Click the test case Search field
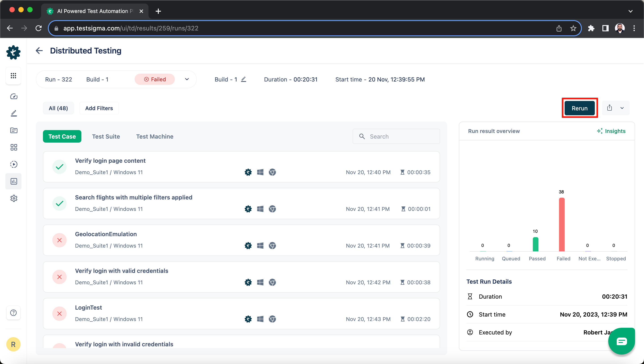Image resolution: width=644 pixels, height=364 pixels. (396, 136)
